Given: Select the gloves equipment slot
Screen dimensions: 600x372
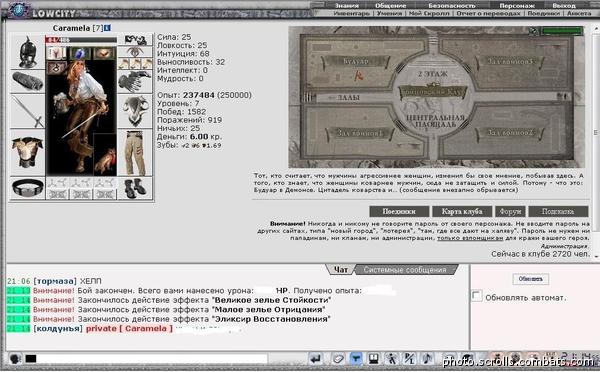Looking at the screenshot, I should pyautogui.click(x=135, y=82).
